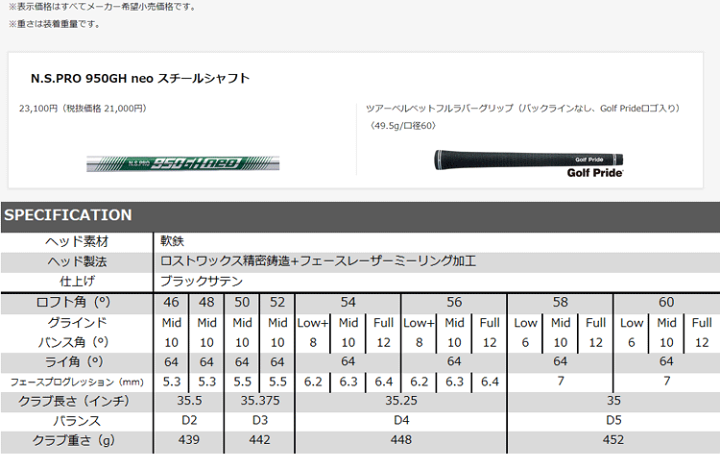Click the Low grind under loft 58
The width and height of the screenshot is (720, 469).
click(x=525, y=323)
